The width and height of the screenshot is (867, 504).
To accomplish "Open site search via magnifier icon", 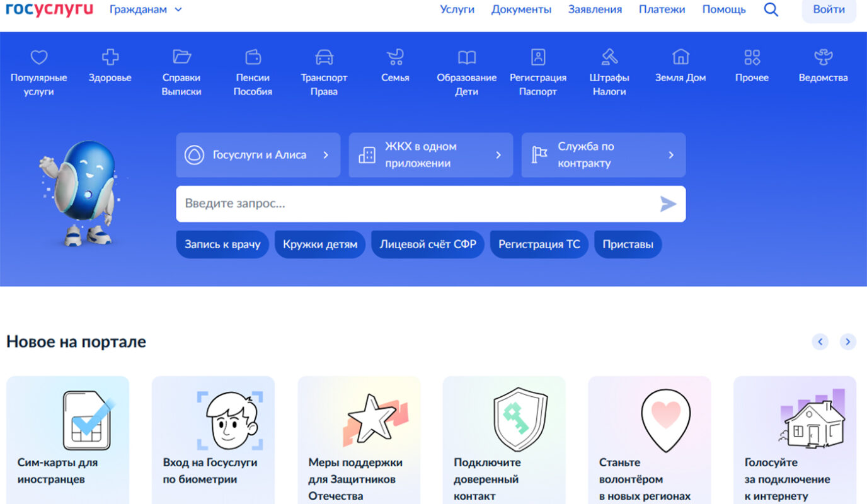I will click(x=771, y=9).
